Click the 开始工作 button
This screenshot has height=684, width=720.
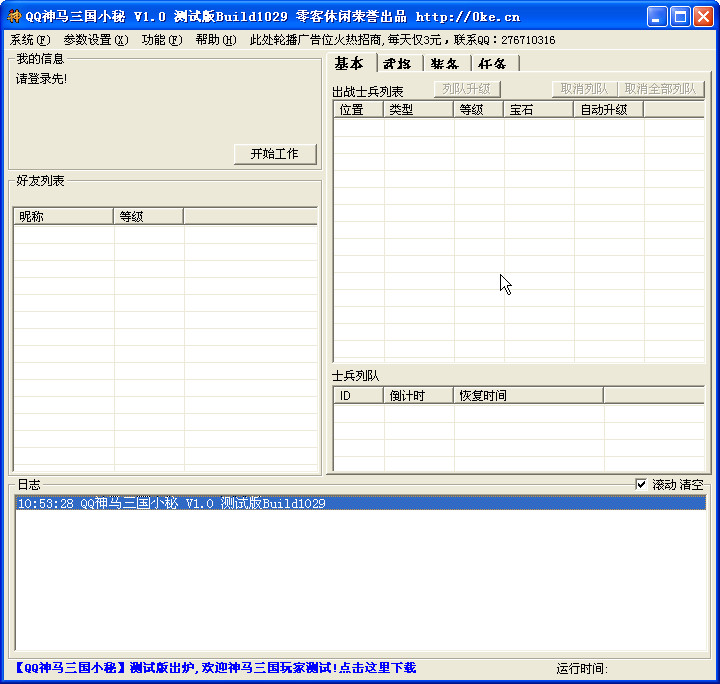tap(275, 154)
